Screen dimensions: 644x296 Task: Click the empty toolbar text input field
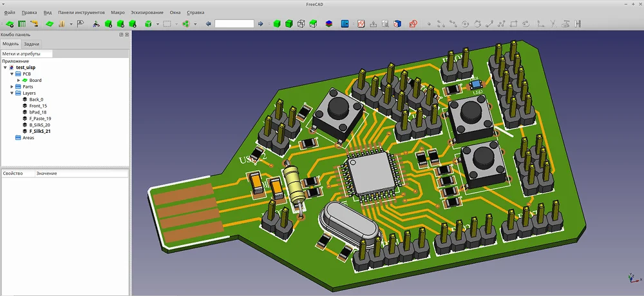click(234, 24)
